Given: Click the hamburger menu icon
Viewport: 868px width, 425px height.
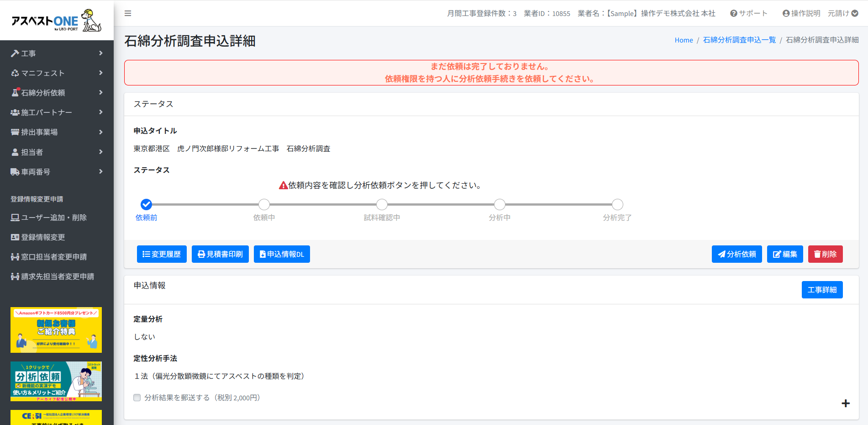Looking at the screenshot, I should point(128,13).
